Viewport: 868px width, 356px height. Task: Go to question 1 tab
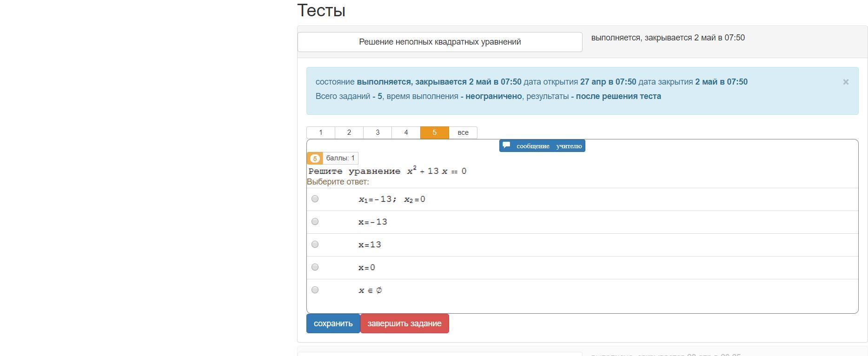[321, 132]
